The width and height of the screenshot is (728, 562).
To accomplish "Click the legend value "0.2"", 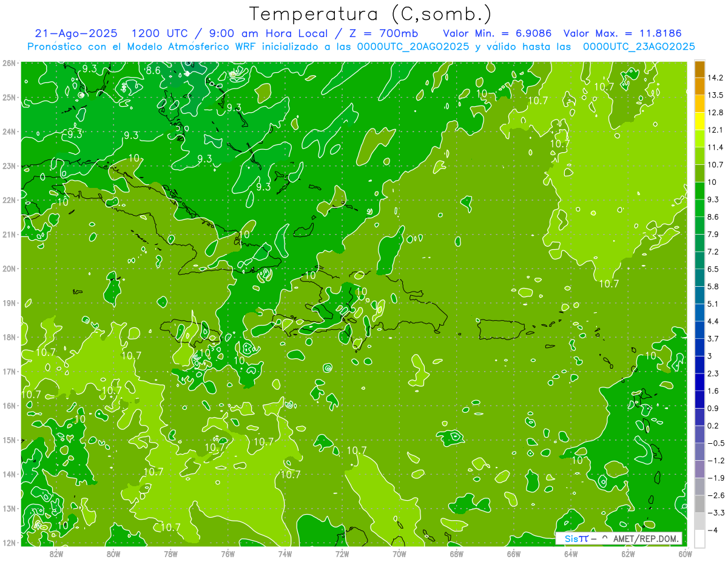I will pos(713,426).
